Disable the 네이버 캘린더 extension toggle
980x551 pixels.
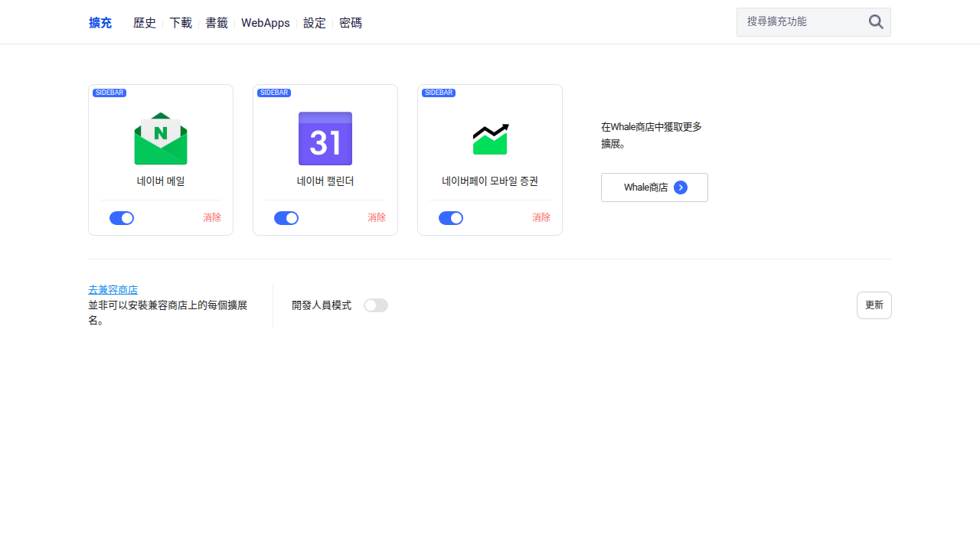tap(286, 218)
